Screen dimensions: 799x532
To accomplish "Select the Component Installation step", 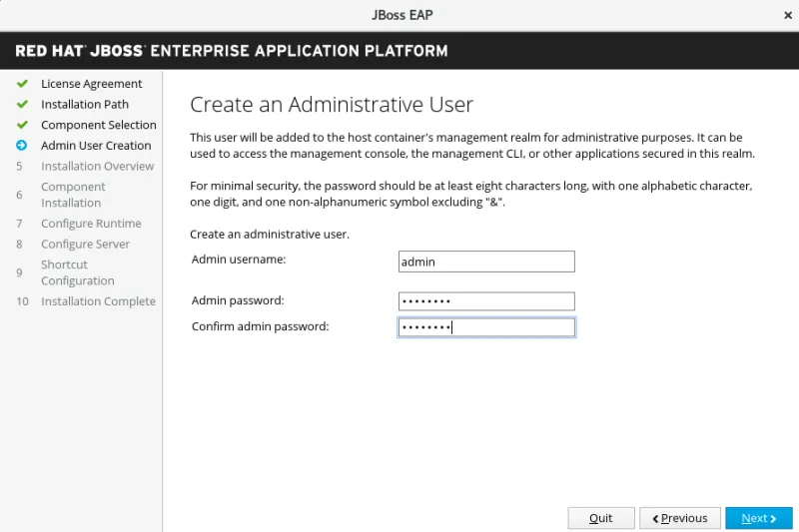I will tap(73, 195).
